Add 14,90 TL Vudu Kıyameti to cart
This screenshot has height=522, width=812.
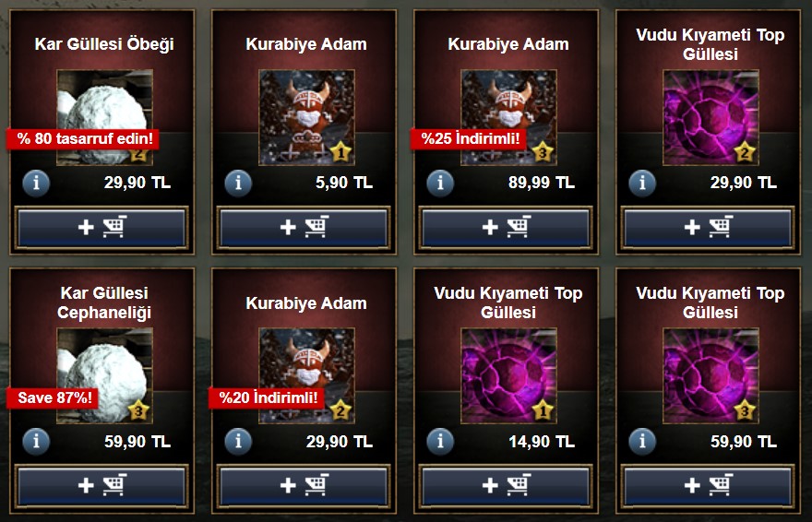506,485
